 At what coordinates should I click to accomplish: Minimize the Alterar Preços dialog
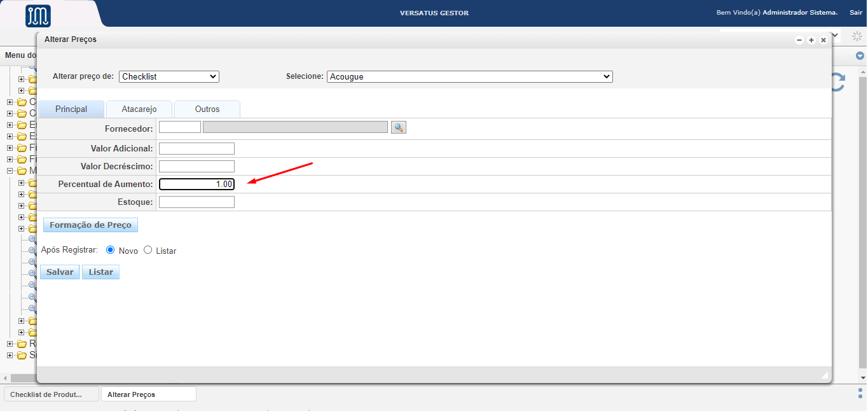(799, 40)
